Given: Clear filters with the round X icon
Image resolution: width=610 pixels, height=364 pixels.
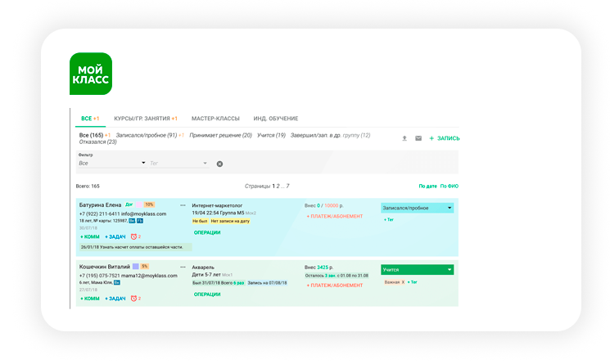Looking at the screenshot, I should [x=219, y=164].
